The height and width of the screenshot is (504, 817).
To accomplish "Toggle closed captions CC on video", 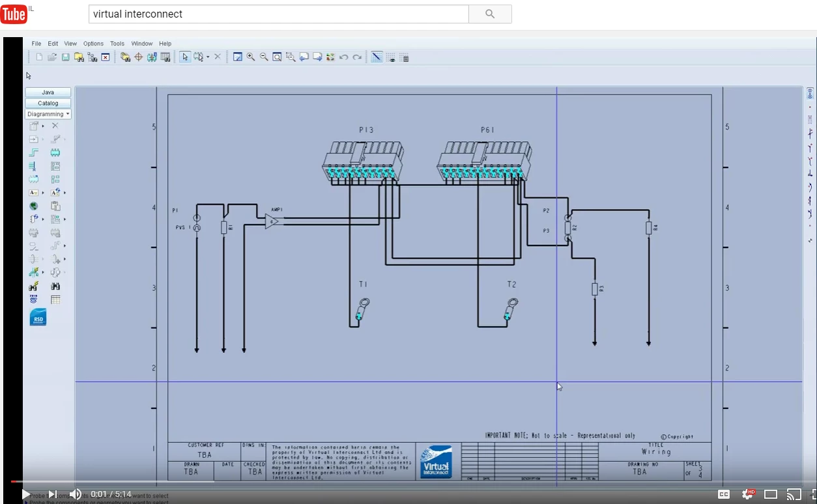I will [x=723, y=494].
